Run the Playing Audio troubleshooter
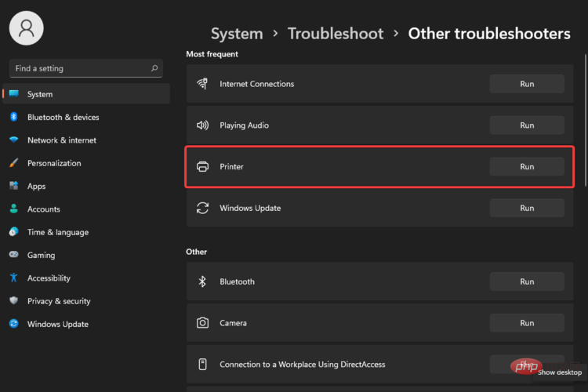Viewport: 588px width, 392px height. [x=527, y=125]
